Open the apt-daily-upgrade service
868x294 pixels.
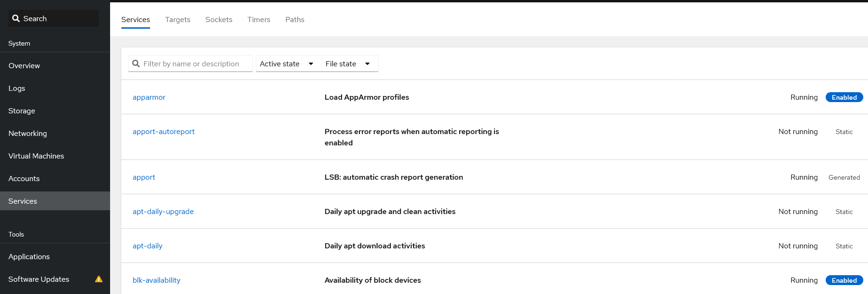(163, 212)
